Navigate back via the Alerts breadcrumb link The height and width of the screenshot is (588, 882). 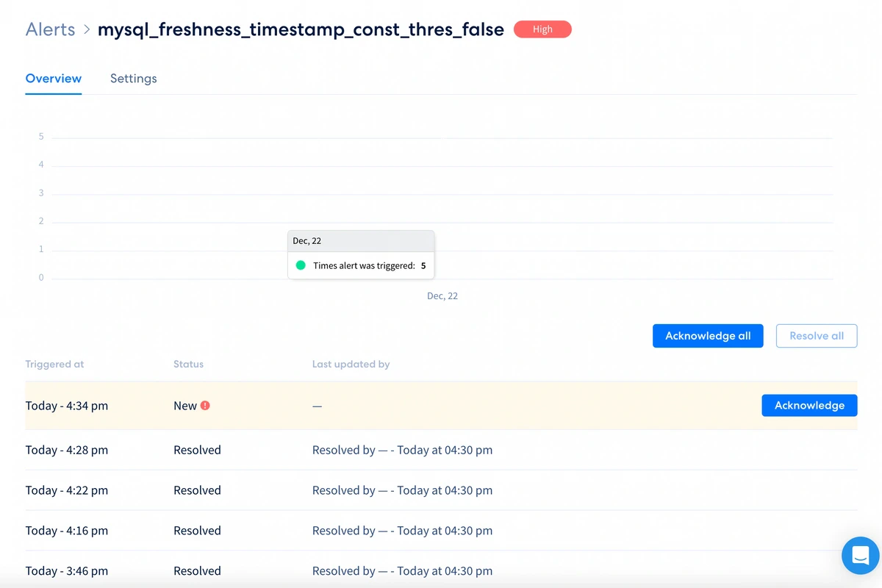(x=50, y=29)
